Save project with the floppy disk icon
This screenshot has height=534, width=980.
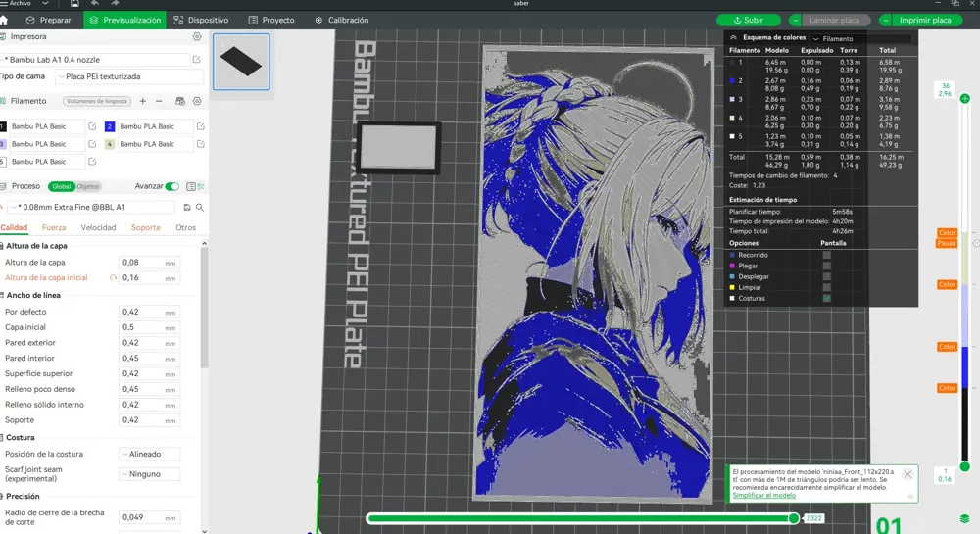(74, 4)
